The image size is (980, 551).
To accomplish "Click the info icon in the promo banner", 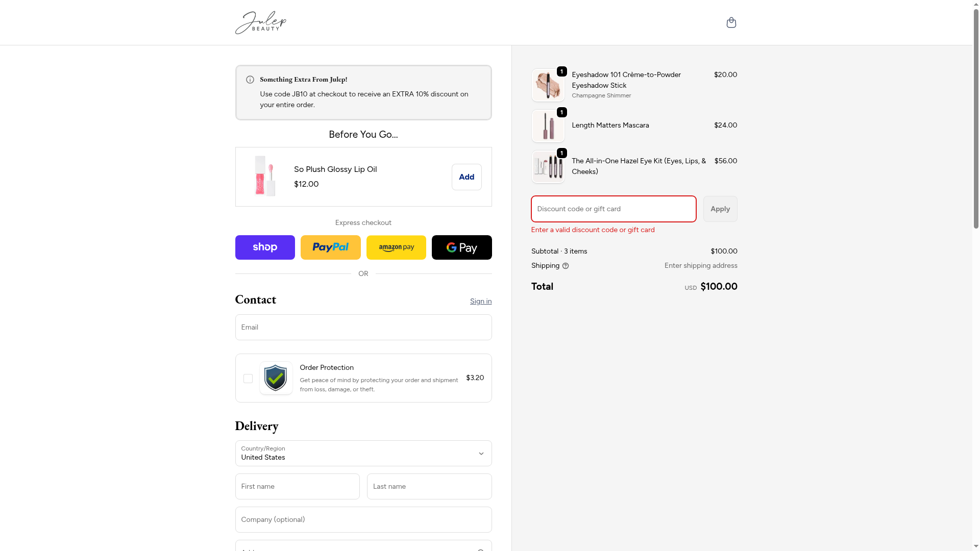I will coord(250,80).
